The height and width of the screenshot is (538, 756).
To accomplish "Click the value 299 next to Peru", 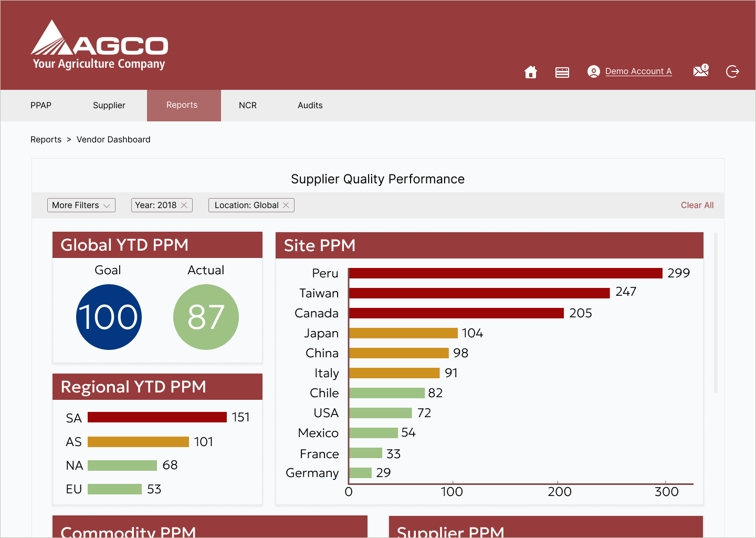I will coord(679,273).
